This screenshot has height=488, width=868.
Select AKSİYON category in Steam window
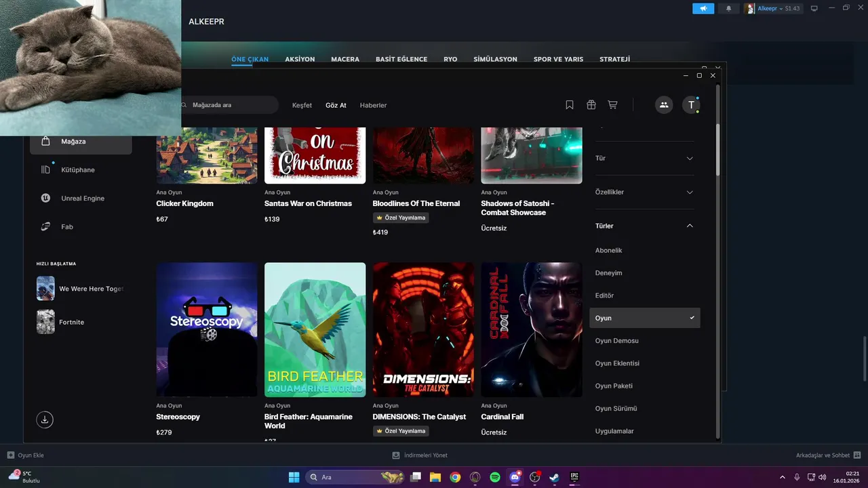[x=300, y=59]
